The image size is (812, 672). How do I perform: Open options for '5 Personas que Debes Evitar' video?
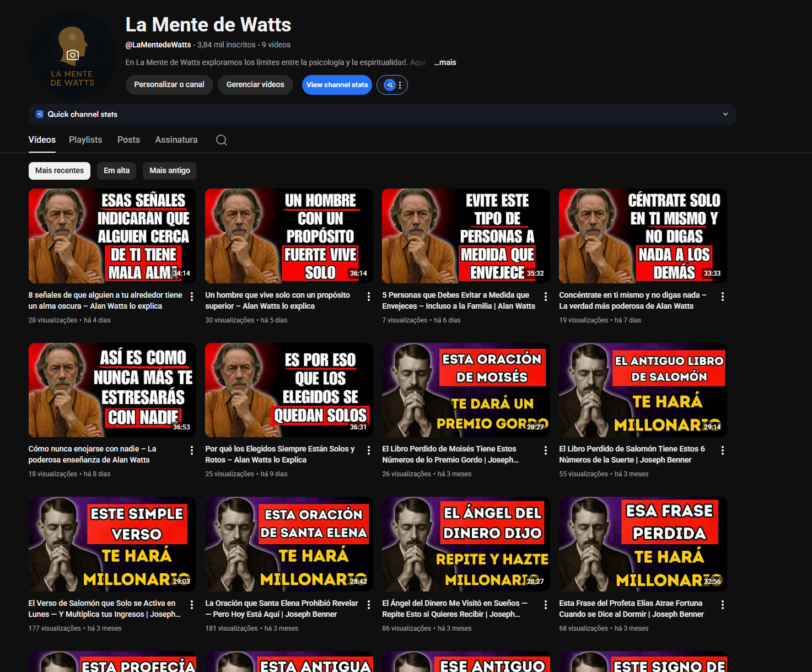(x=546, y=297)
